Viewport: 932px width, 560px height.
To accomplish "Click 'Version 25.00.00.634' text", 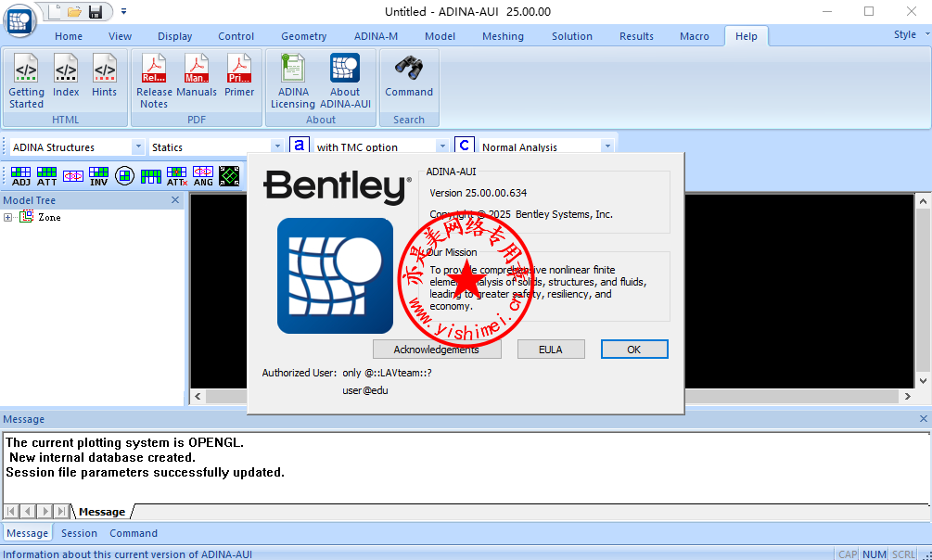I will [x=479, y=193].
